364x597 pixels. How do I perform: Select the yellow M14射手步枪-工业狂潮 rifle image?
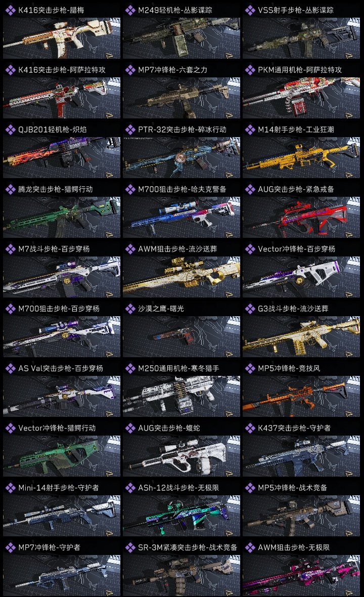[301, 158]
